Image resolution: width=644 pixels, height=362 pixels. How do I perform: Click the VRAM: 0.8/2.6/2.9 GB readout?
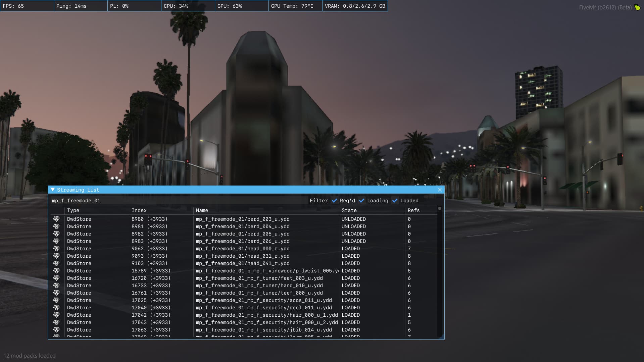tap(355, 6)
